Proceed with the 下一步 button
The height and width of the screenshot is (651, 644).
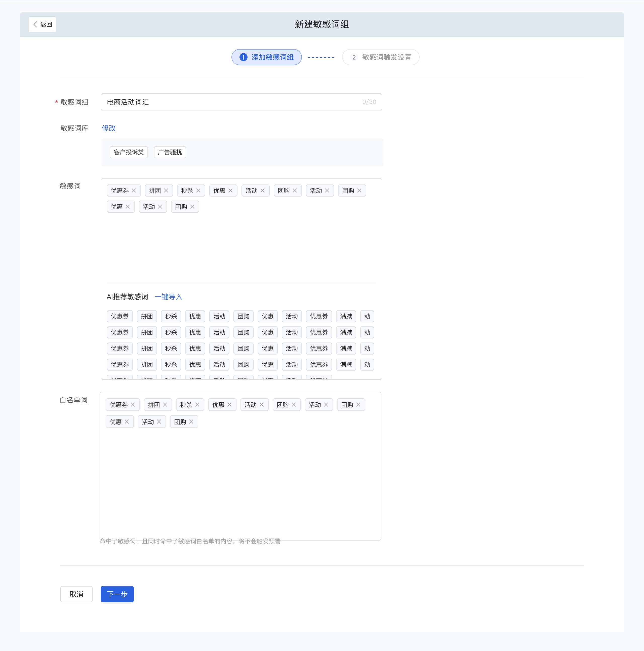pyautogui.click(x=117, y=594)
